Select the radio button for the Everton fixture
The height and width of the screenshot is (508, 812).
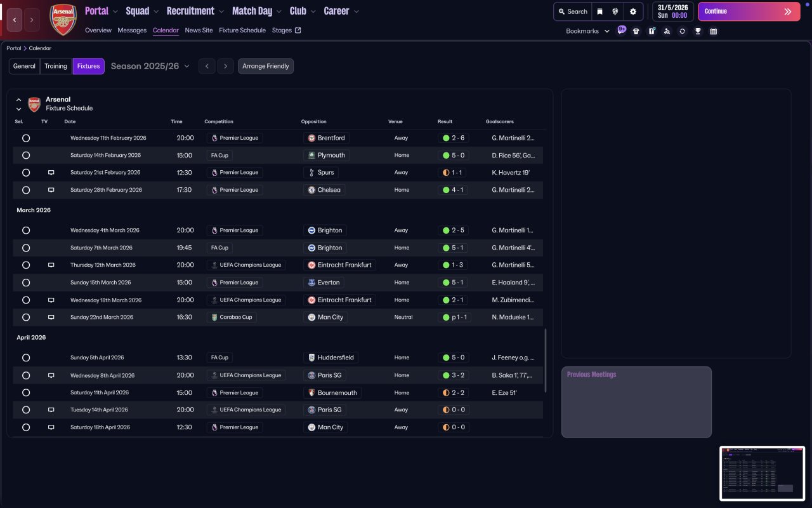pyautogui.click(x=26, y=283)
